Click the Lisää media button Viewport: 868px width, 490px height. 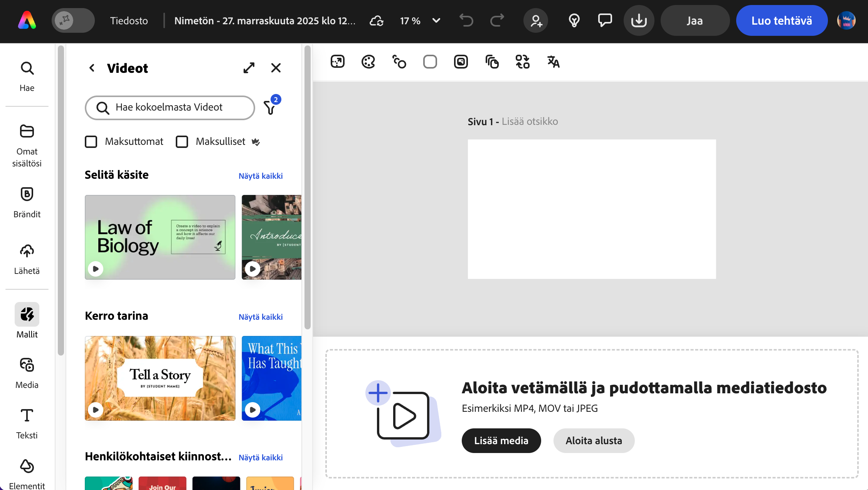[x=501, y=440]
